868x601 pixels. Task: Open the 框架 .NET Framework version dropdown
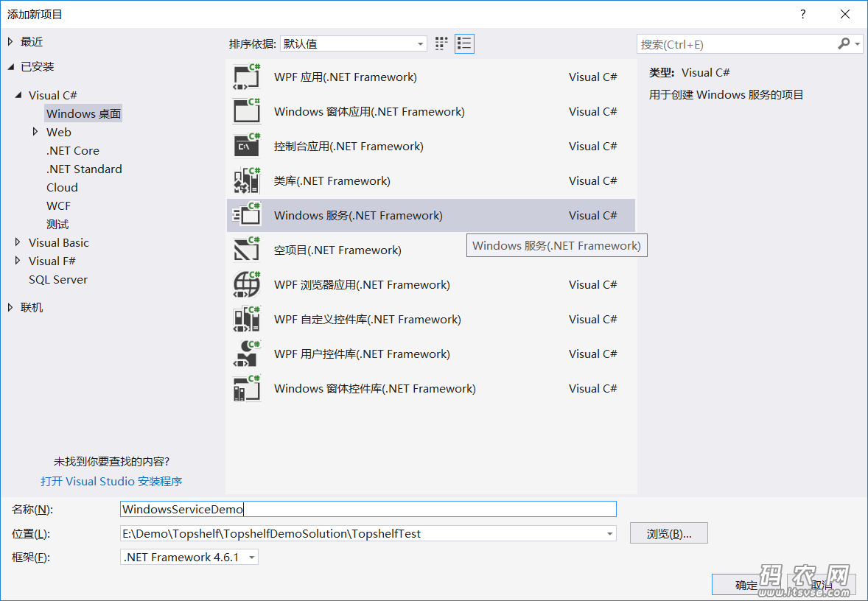coord(189,557)
